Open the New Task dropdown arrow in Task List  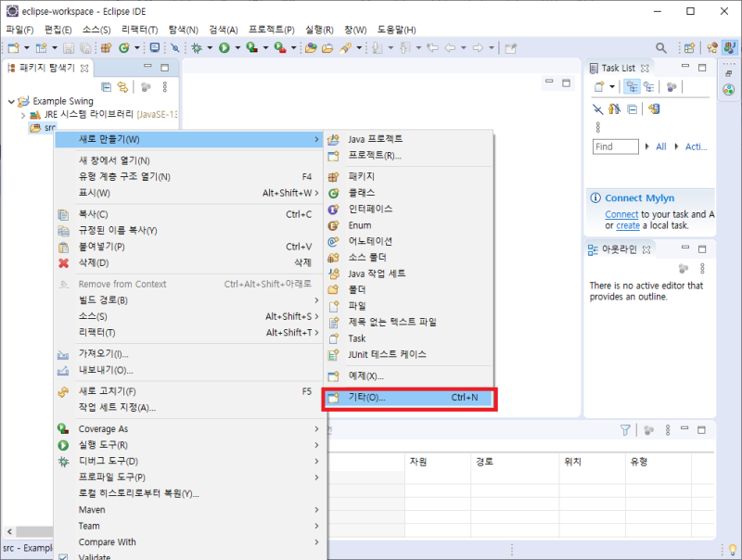[611, 85]
